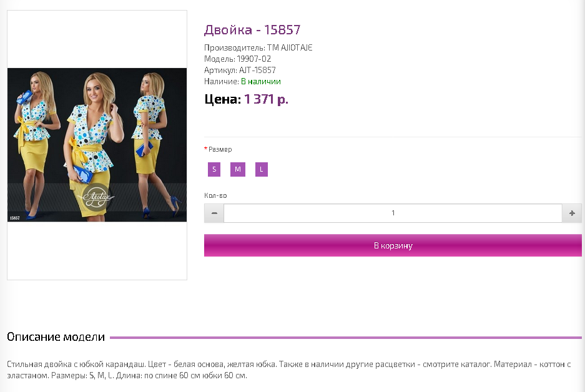The width and height of the screenshot is (585, 392).
Task: Increase quantity with the plus icon
Action: [571, 213]
